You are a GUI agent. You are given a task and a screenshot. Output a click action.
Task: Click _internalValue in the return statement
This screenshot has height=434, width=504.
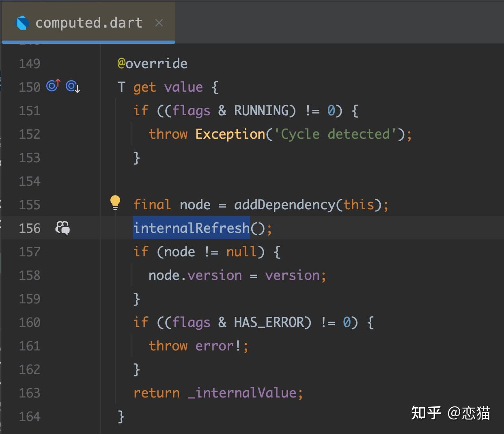click(x=242, y=393)
